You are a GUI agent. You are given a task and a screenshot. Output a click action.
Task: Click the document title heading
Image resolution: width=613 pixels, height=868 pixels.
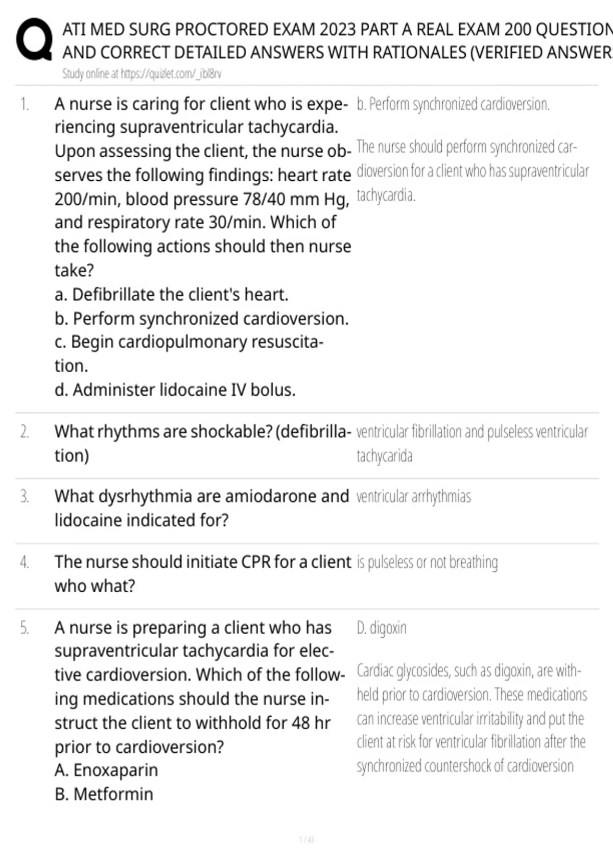click(x=337, y=41)
